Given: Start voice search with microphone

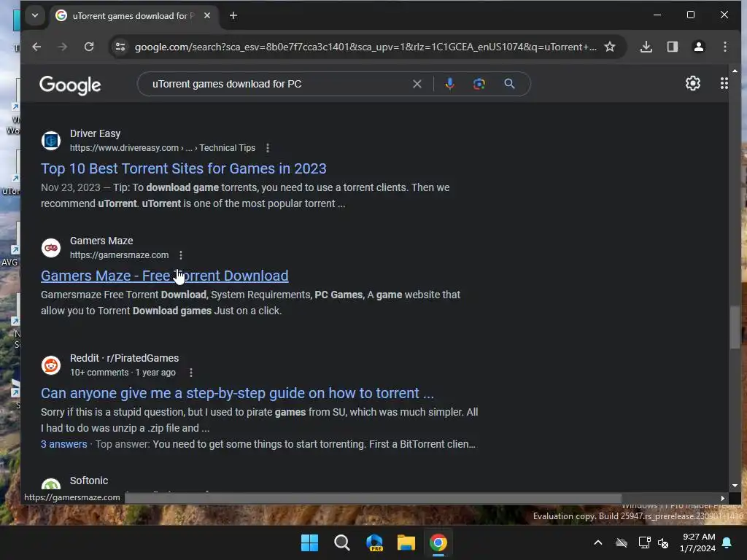Looking at the screenshot, I should (449, 84).
